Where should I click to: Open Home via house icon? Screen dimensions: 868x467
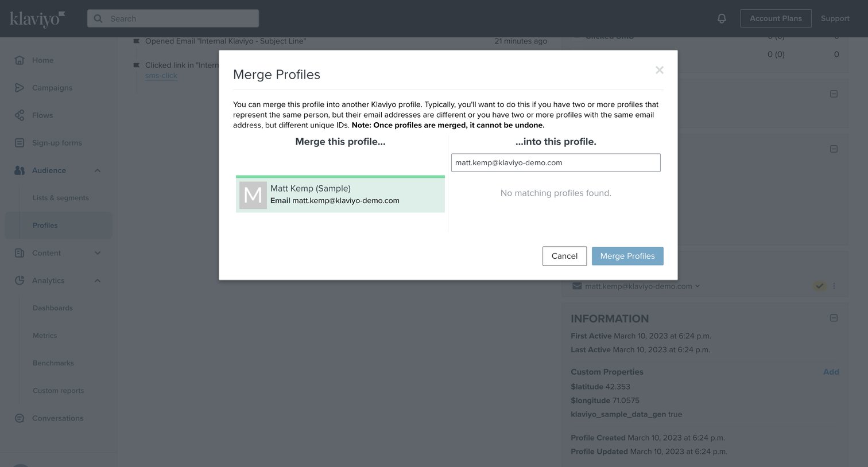(20, 60)
